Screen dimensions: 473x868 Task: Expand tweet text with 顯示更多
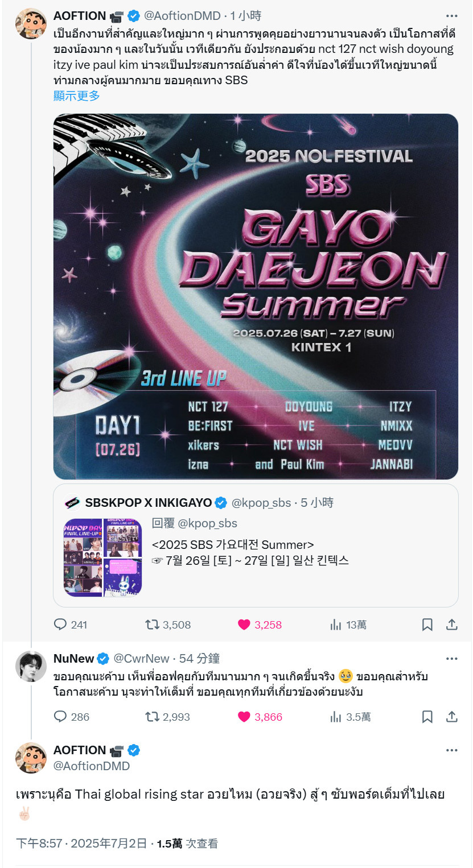77,96
